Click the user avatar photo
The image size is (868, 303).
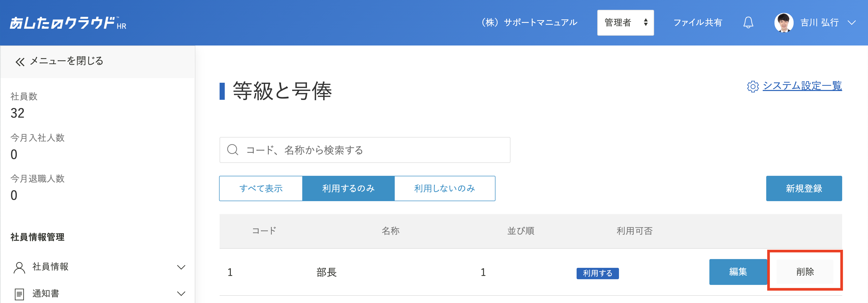pos(784,22)
